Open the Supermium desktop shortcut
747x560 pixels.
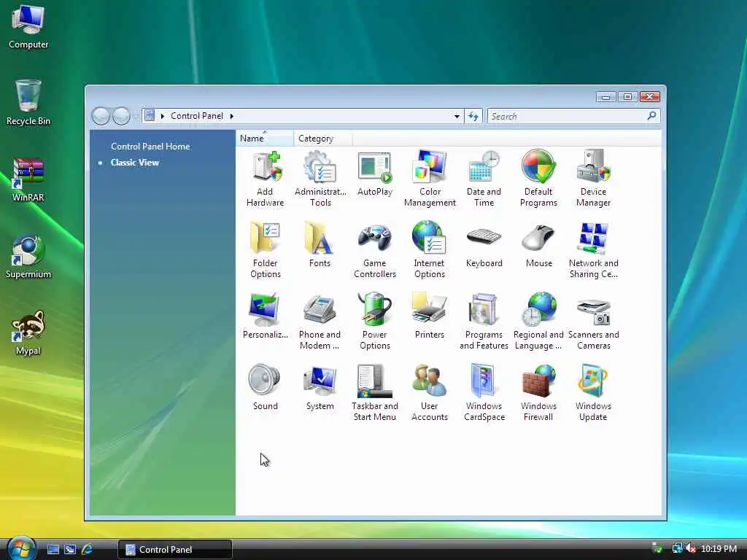tap(28, 257)
